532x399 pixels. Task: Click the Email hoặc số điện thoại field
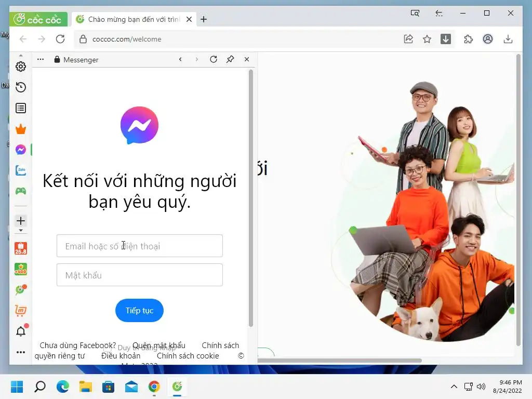pos(139,246)
